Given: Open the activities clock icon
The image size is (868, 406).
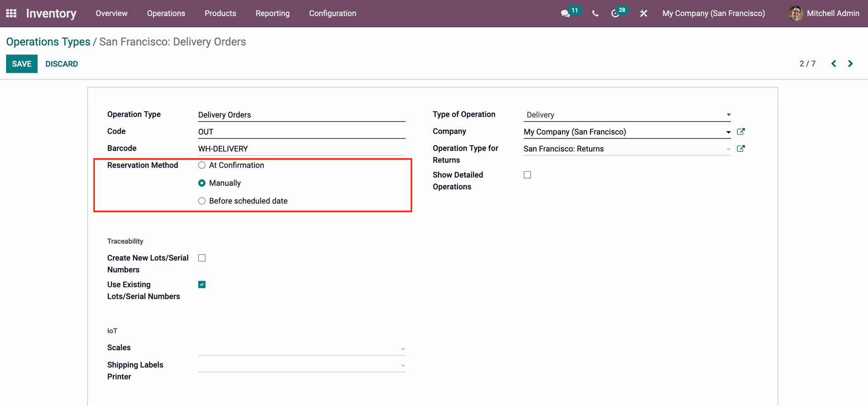Looking at the screenshot, I should pos(615,14).
